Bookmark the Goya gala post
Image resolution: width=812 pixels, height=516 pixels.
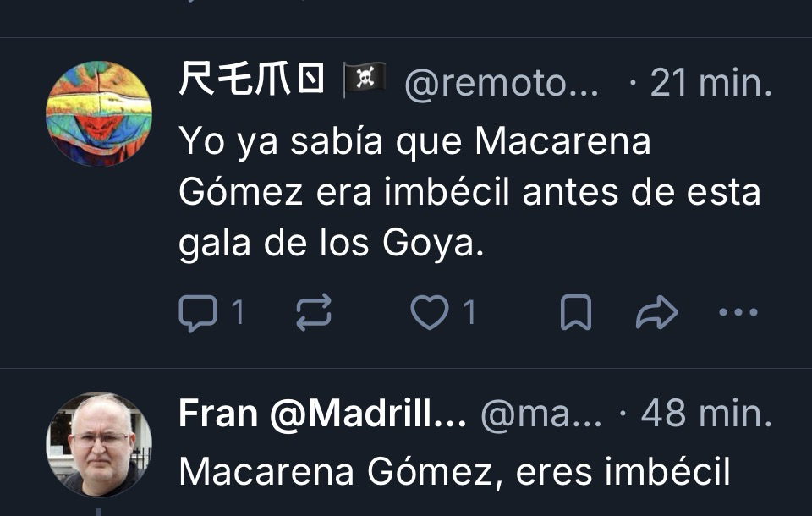coord(576,314)
